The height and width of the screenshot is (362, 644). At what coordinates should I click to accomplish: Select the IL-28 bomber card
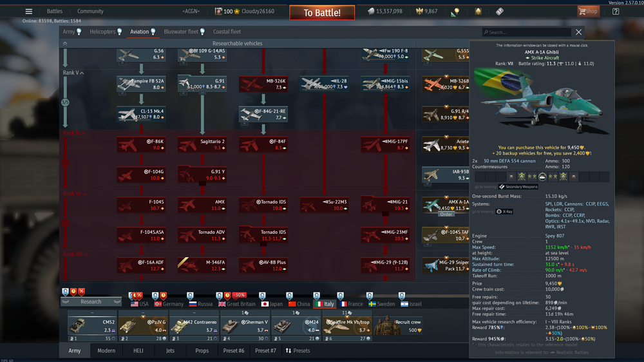(325, 84)
